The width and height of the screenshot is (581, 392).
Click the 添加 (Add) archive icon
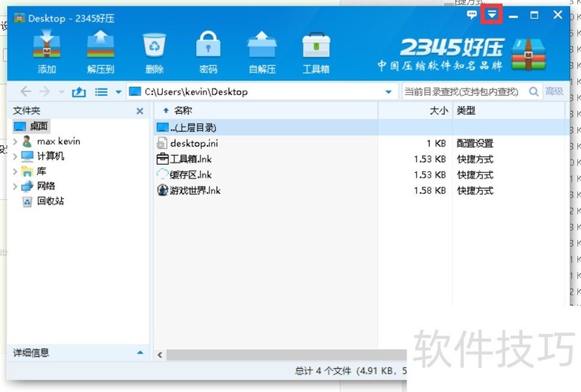coord(46,45)
